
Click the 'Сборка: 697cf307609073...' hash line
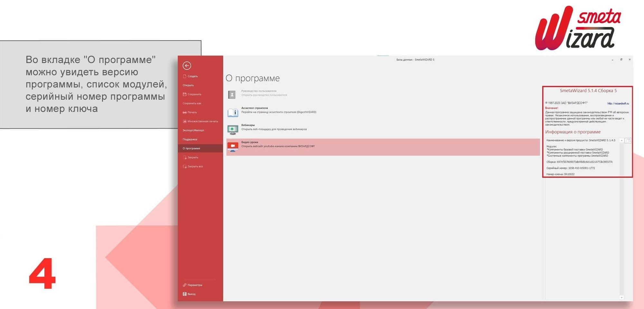[580, 162]
